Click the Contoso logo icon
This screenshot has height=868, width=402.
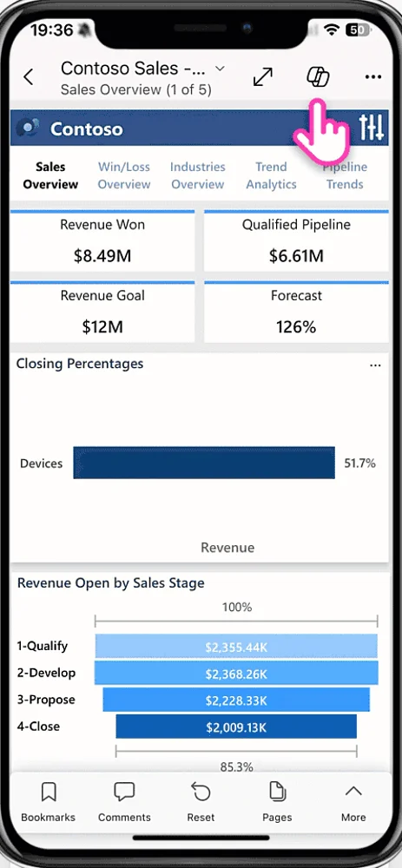(27, 128)
